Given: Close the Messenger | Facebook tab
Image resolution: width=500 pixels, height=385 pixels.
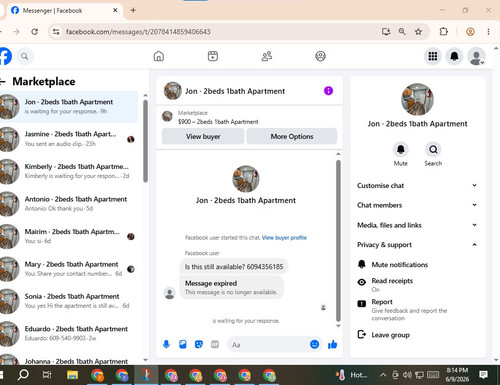Looking at the screenshot, I should tap(115, 10).
